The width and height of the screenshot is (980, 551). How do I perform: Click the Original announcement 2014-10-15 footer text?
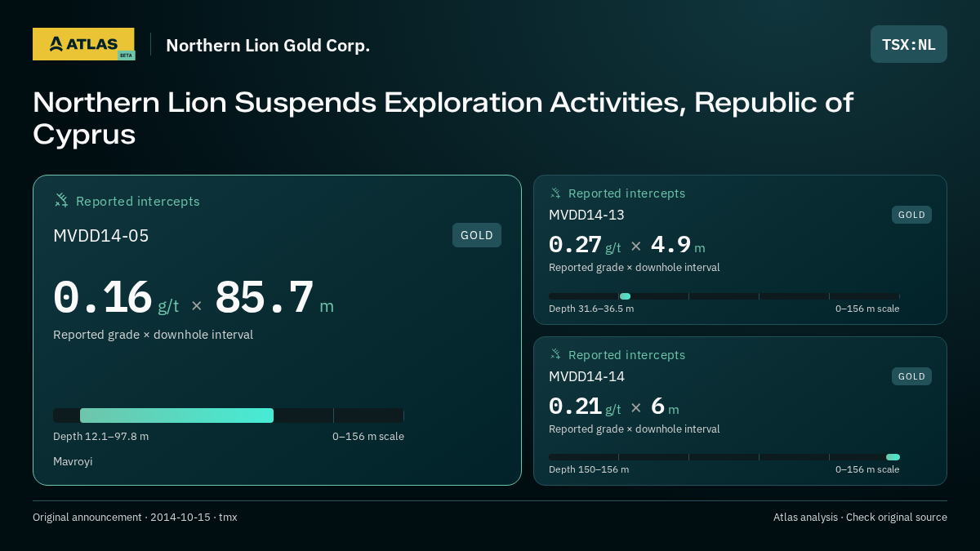coord(135,518)
